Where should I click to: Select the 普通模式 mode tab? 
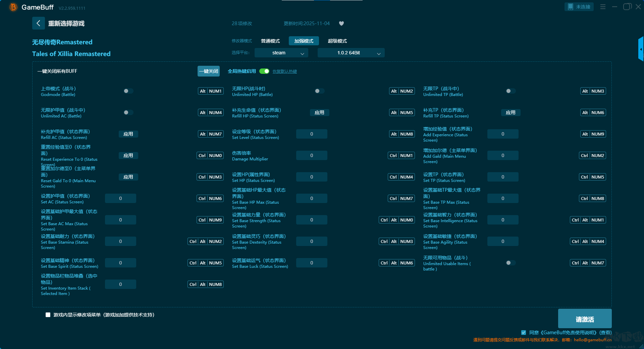270,41
